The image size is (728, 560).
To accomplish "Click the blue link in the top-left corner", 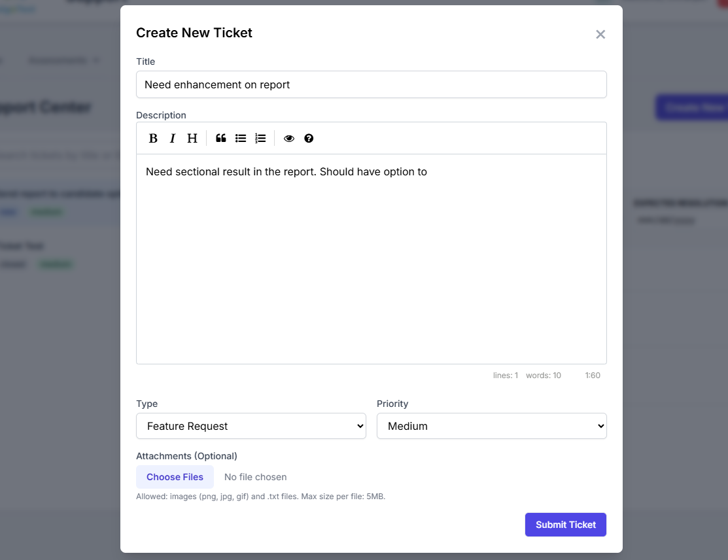I will [16, 9].
